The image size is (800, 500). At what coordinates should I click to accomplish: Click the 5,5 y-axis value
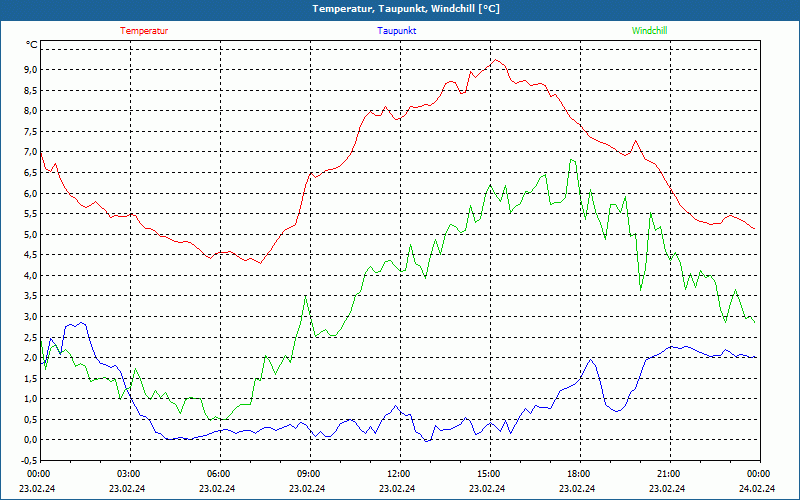click(32, 214)
